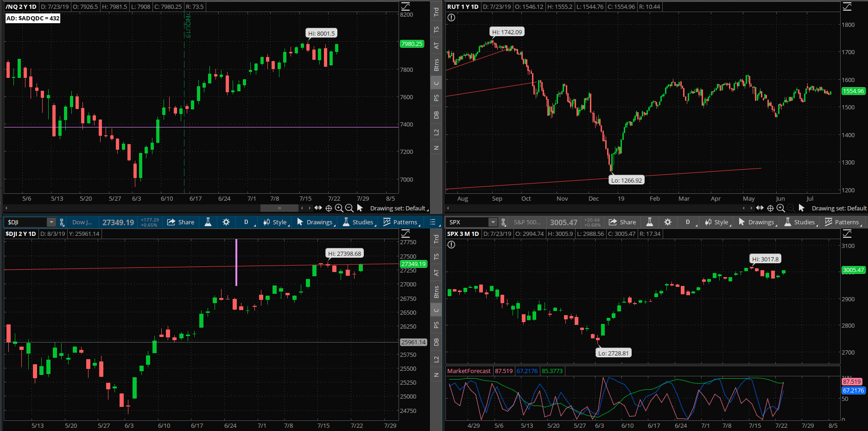
Task: Toggle the DB side panel beside /NQ chart
Action: click(x=436, y=115)
